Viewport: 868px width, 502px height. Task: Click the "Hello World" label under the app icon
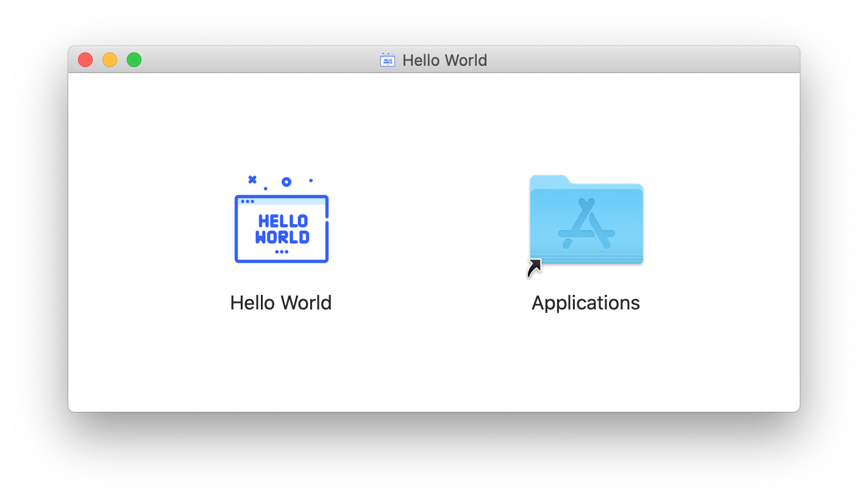(x=281, y=303)
